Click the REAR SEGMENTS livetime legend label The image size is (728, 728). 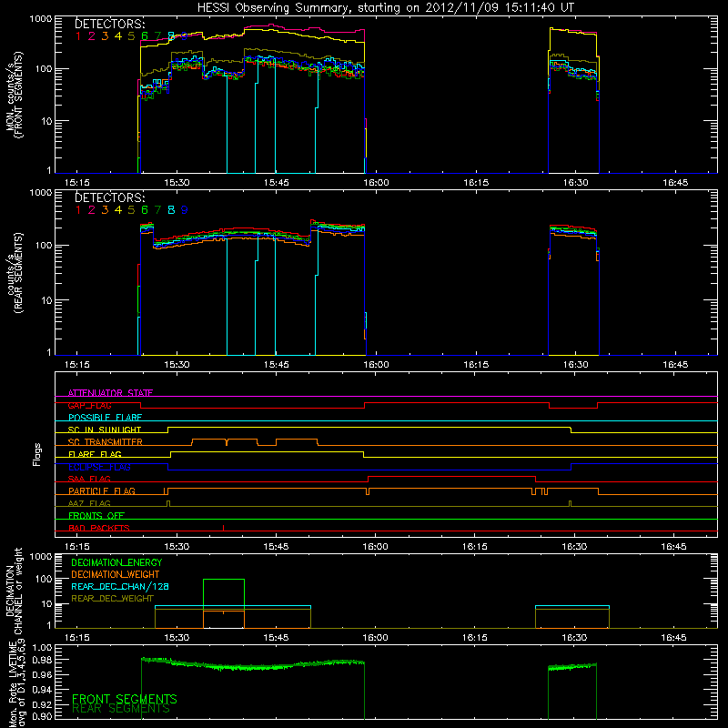(x=121, y=709)
